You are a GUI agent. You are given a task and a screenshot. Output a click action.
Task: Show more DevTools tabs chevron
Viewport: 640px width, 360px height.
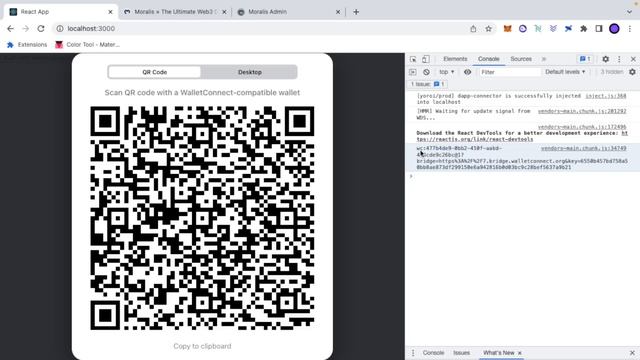click(x=544, y=59)
